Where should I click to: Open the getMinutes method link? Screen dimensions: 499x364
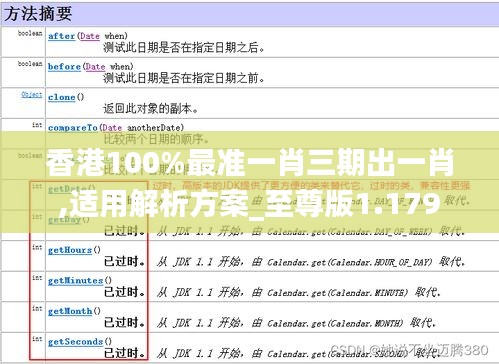(76, 281)
